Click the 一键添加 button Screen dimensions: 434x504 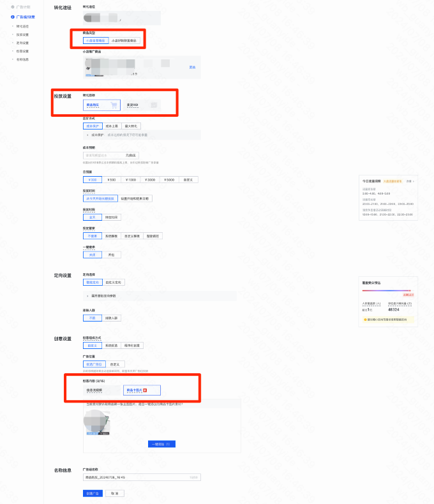click(161, 444)
